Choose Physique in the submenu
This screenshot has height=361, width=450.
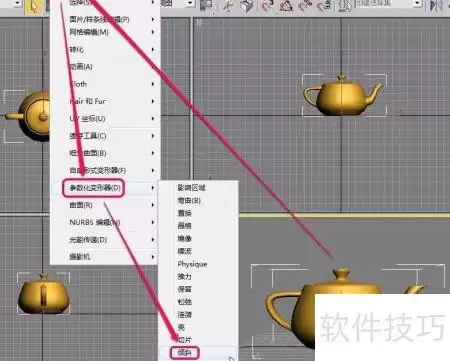192,264
